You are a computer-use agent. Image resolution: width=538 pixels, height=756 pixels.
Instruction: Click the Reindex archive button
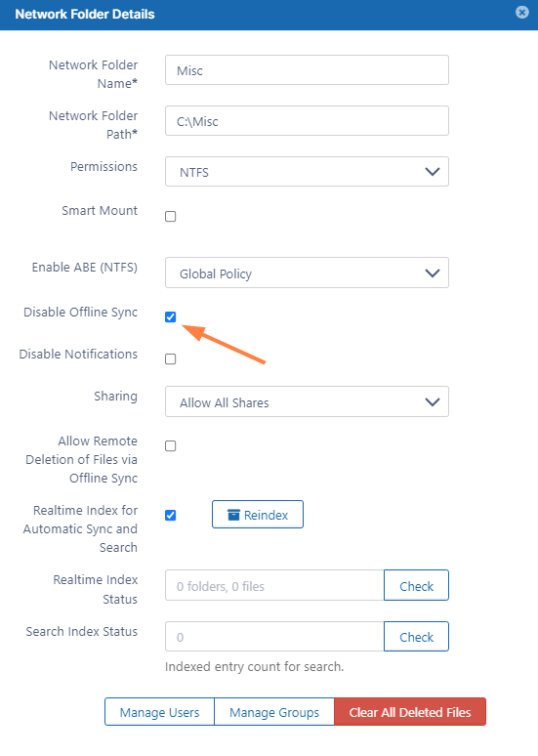tap(258, 515)
